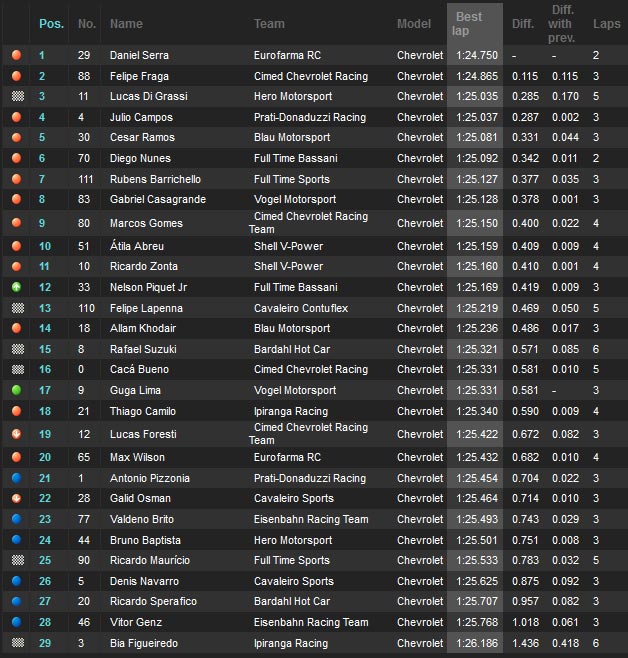Sort by the No. column header
Screen dimensions: 628x658
86,24
